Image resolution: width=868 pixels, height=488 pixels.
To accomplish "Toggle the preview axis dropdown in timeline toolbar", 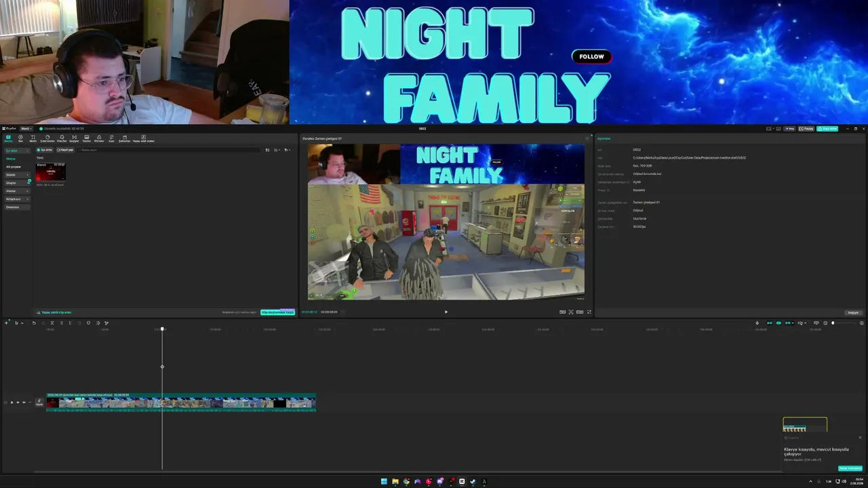I will tap(802, 323).
